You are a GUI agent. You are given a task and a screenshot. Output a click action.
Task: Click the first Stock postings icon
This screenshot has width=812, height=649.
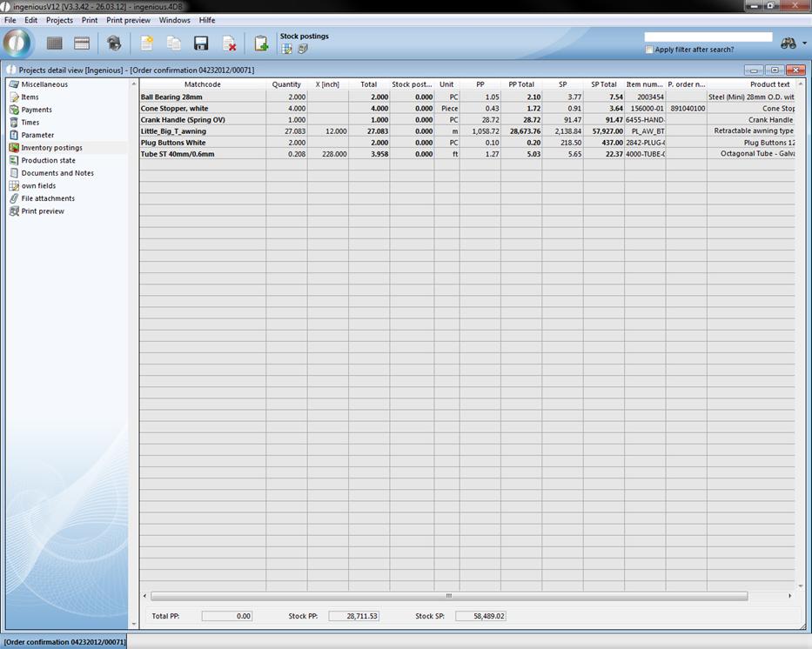[x=287, y=50]
